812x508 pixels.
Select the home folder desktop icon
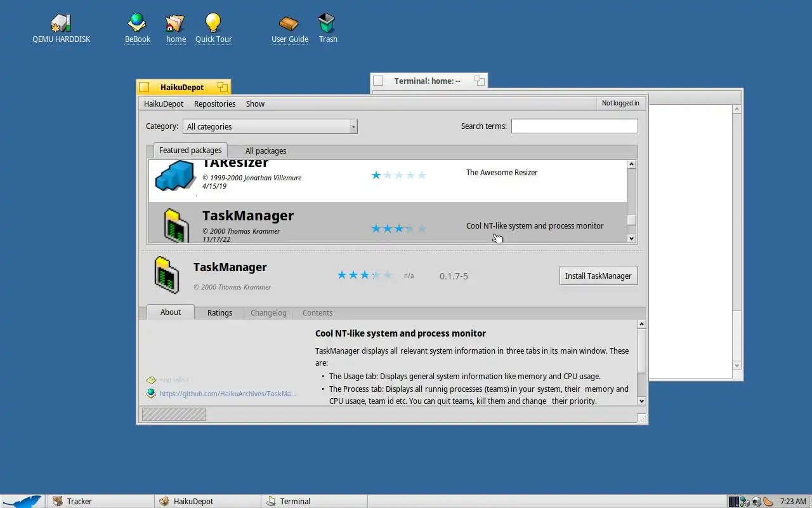click(175, 23)
